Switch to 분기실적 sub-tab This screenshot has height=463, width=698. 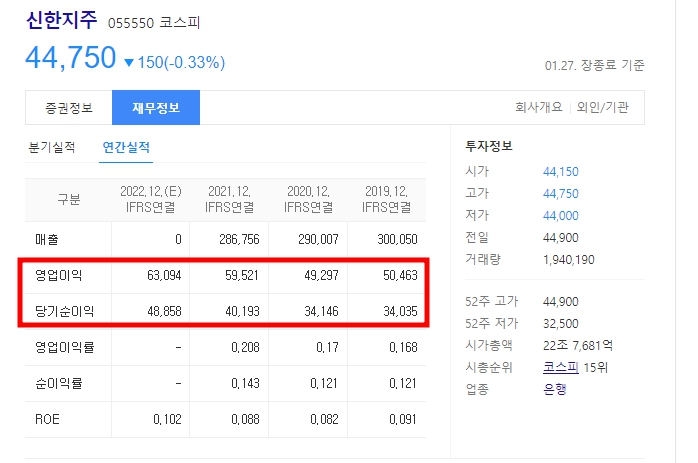tap(52, 147)
